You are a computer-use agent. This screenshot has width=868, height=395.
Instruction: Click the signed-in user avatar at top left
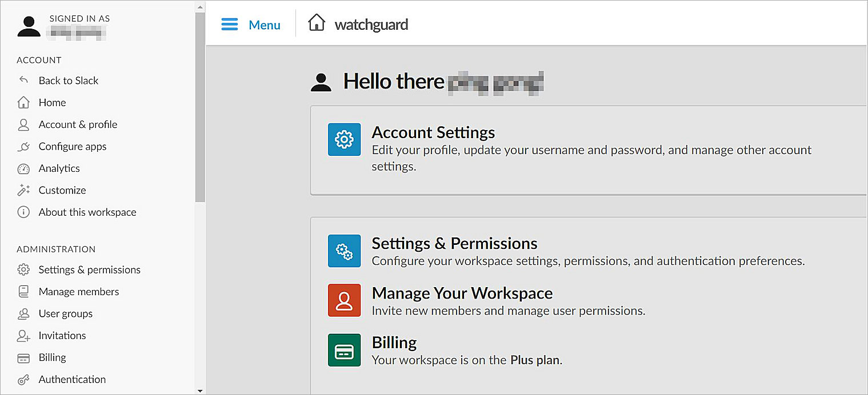coord(29,25)
